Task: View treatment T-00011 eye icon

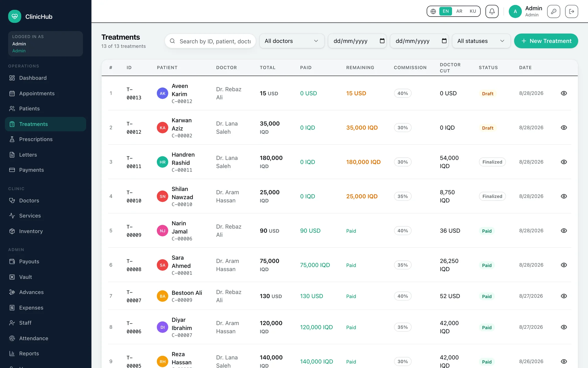Action: tap(564, 162)
